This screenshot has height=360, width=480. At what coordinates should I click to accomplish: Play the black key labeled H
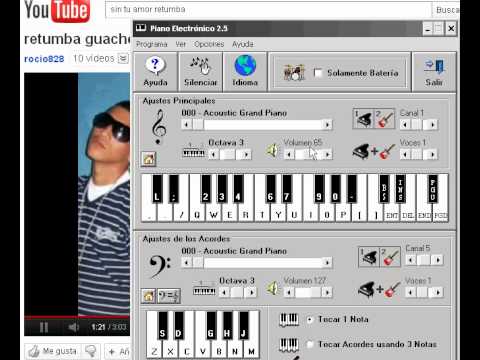[227, 325]
